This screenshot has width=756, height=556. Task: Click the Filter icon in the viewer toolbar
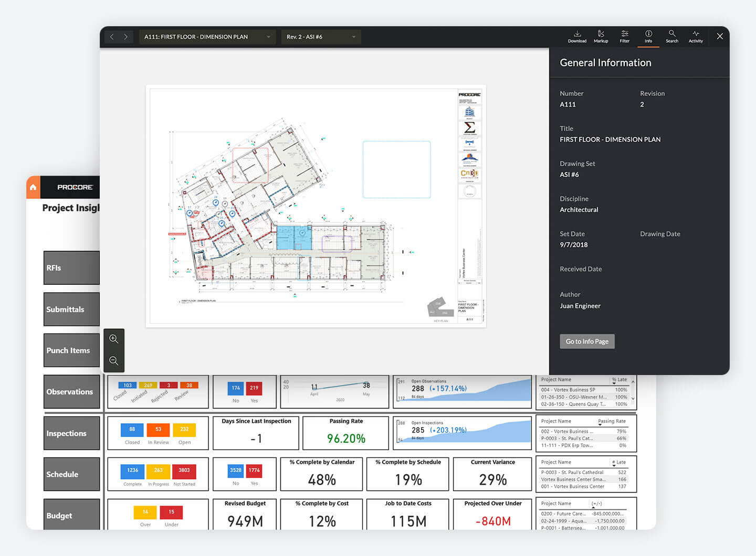624,36
